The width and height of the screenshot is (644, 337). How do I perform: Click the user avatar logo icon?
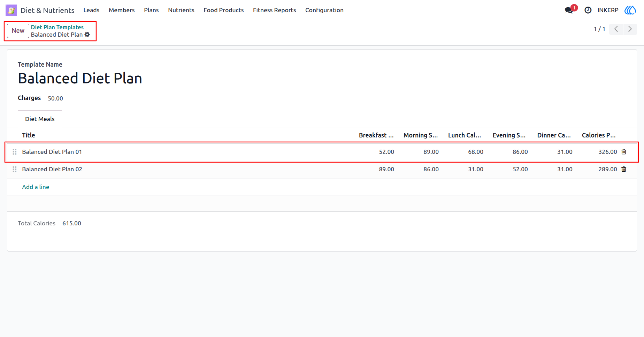pos(630,10)
